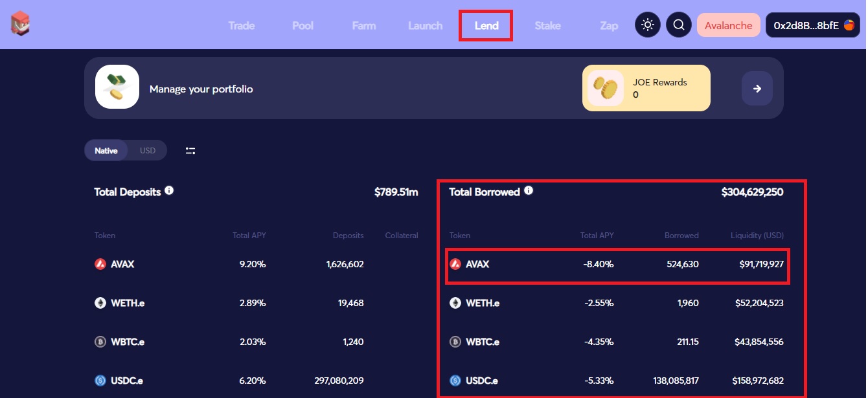Switch the display to Native
This screenshot has height=398, width=868.
[x=106, y=151]
